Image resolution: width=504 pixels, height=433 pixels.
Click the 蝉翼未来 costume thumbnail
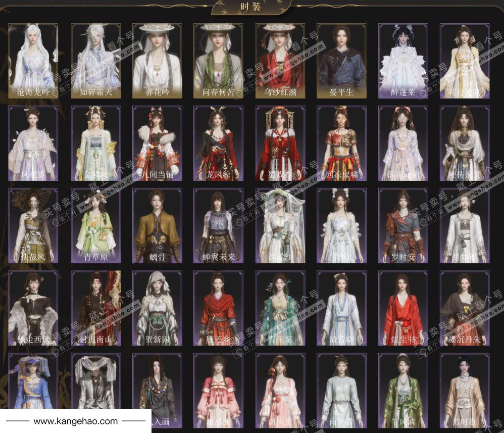(x=218, y=225)
